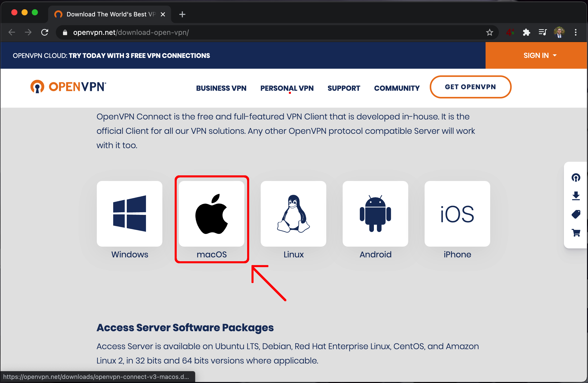Open the Chrome three-dot menu
Viewport: 588px width, 383px height.
point(576,32)
